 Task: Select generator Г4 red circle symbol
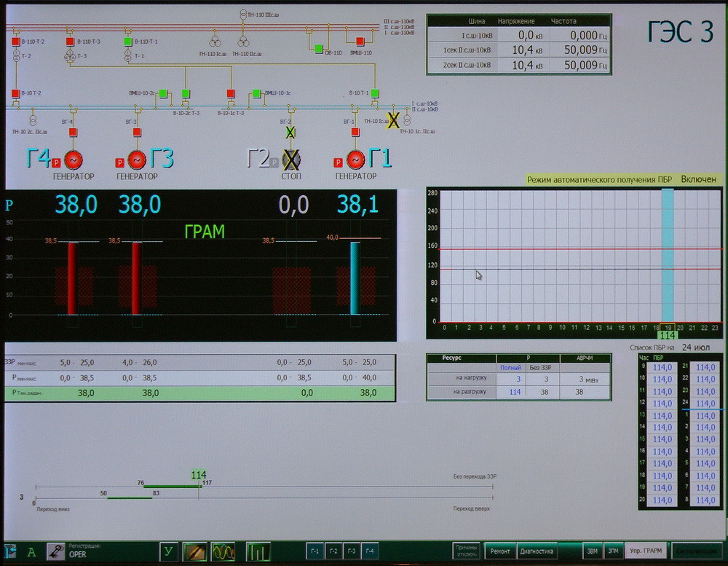pos(73,160)
